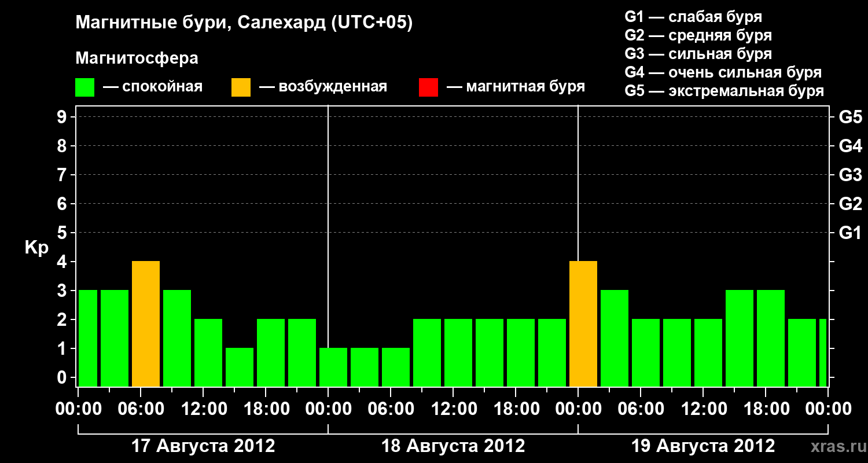Click the '19 Августа 2012' date label
Screen dimensions: 868x463
pyautogui.click(x=703, y=446)
